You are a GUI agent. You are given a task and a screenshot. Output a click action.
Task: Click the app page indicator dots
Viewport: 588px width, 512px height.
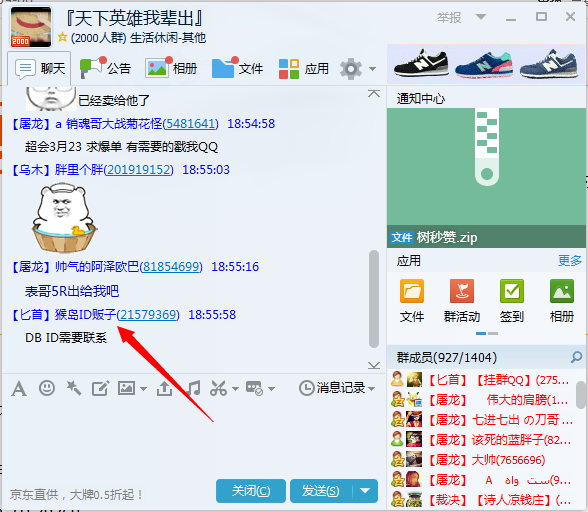[487, 333]
